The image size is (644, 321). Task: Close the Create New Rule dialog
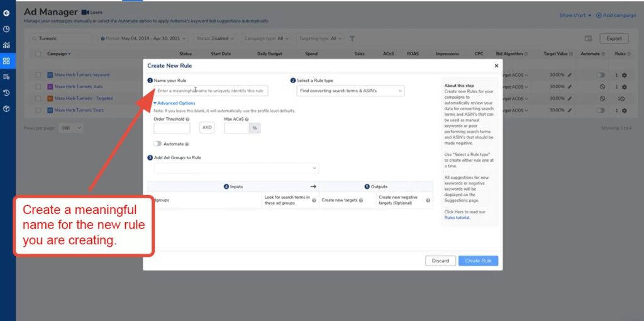click(496, 65)
